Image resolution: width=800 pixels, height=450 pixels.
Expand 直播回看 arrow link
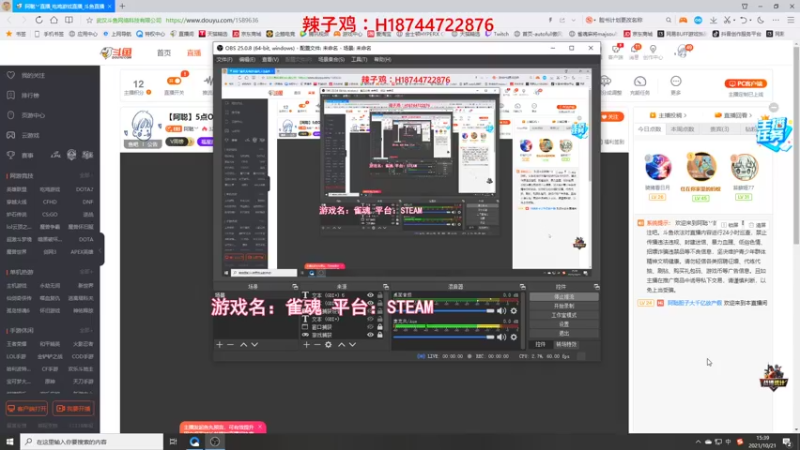(734, 115)
